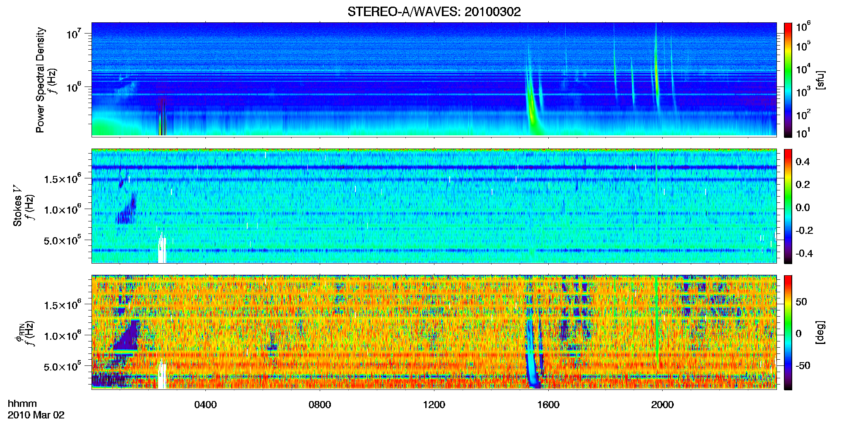
Task: Click the [deg] units label
Action: tap(821, 332)
